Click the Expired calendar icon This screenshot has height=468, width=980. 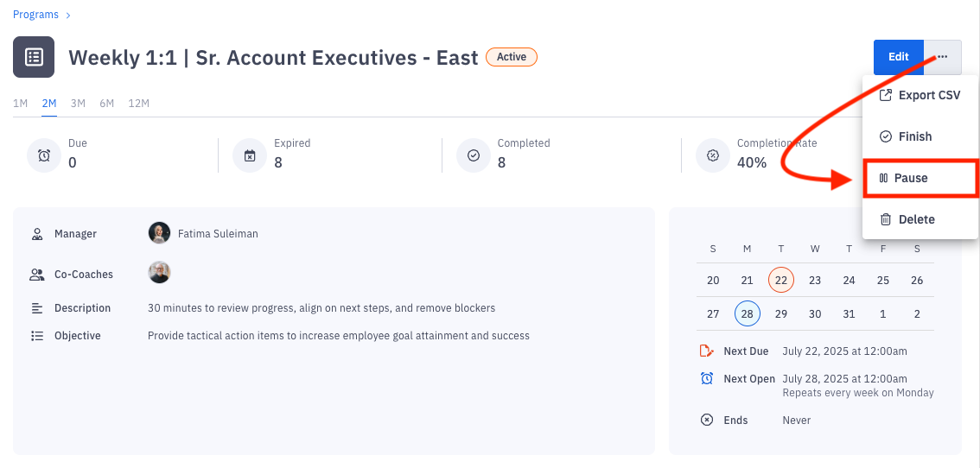pyautogui.click(x=250, y=155)
